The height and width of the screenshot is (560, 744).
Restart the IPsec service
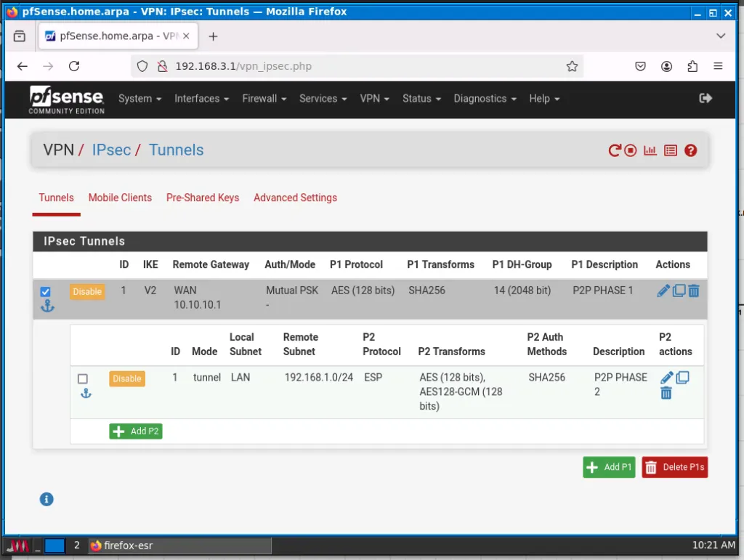coord(615,150)
